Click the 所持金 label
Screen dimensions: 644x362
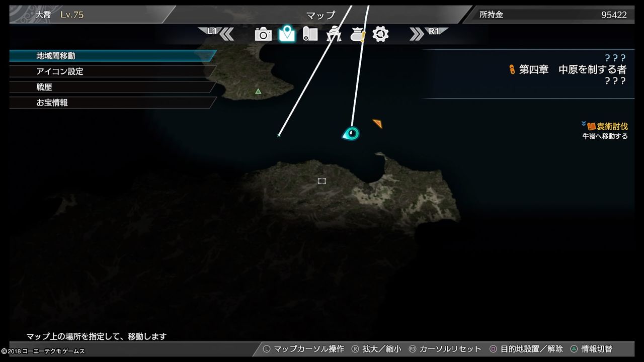pyautogui.click(x=491, y=15)
